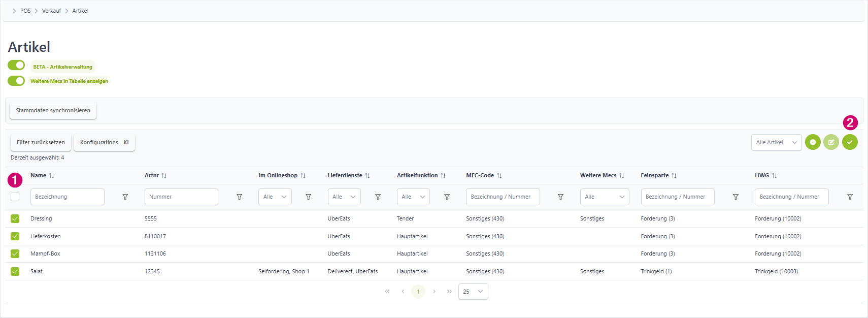
Task: Select Artikel in the breadcrumb
Action: click(80, 11)
